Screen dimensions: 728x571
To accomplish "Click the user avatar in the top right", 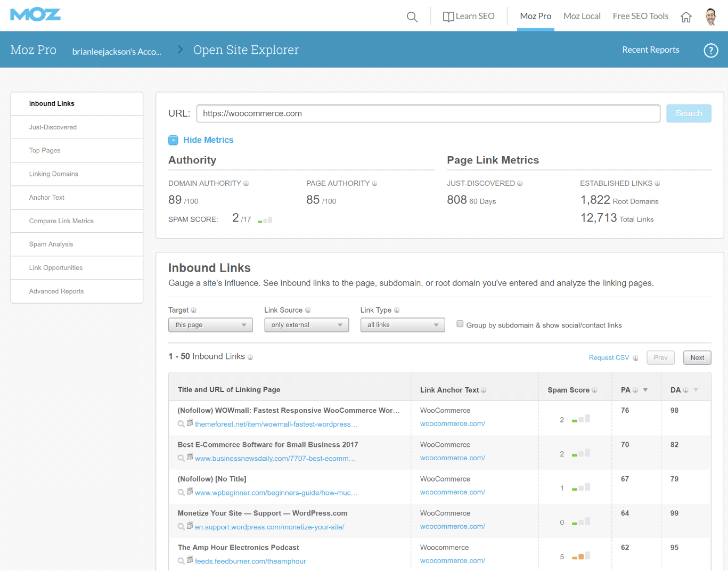I will 711,16.
